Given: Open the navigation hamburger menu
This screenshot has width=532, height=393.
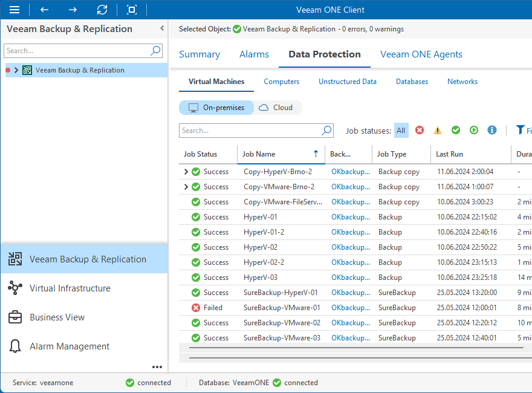Looking at the screenshot, I should pos(15,10).
